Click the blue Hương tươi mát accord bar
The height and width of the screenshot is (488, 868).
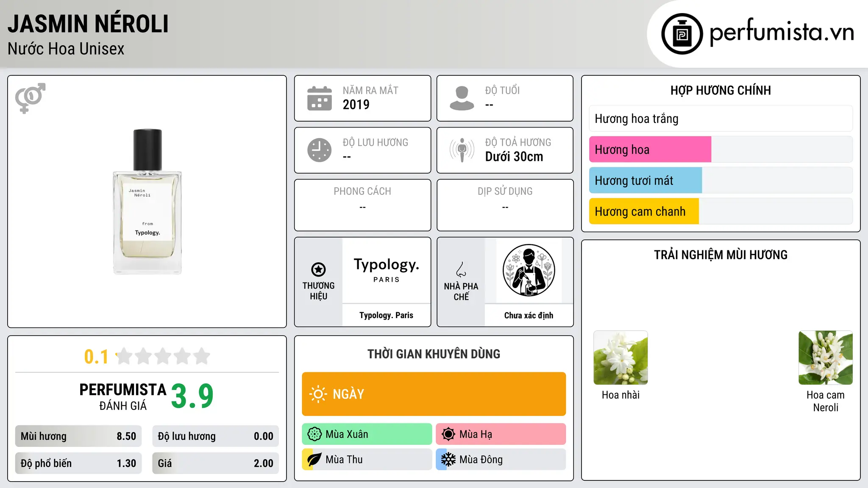click(721, 180)
